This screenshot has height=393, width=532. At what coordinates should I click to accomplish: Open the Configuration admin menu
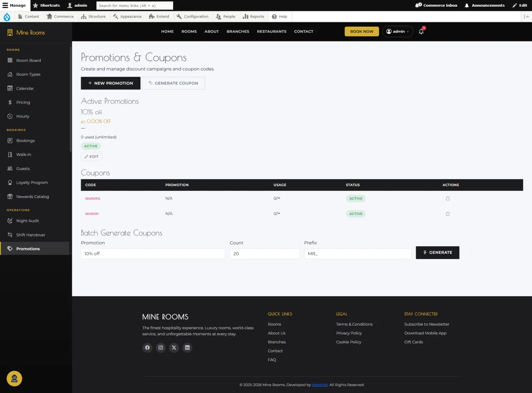(192, 17)
